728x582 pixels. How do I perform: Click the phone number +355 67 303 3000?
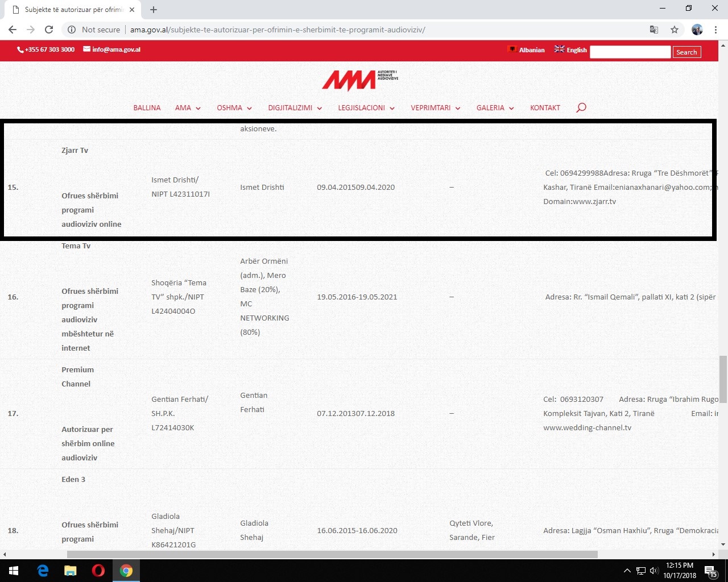(x=46, y=49)
